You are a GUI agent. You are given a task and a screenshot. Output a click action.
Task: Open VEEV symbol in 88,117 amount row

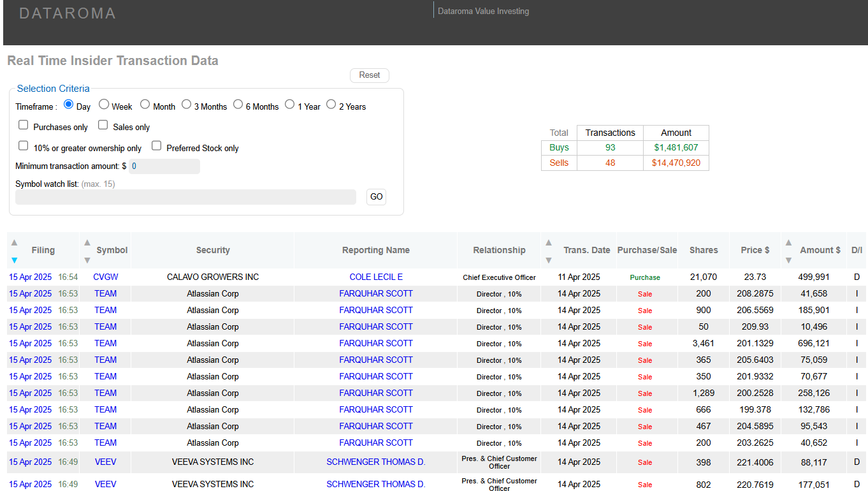tap(106, 462)
